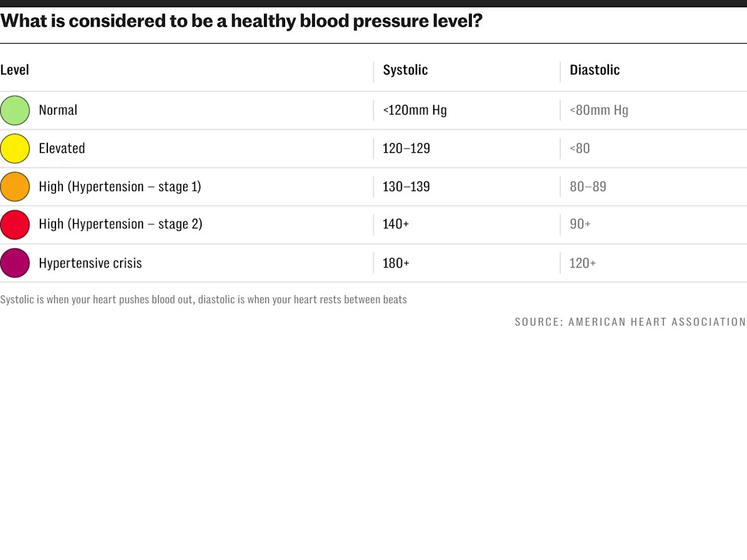Click the High (Hypertension – stage 1) label
Screen dimensions: 747x560
(x=120, y=186)
